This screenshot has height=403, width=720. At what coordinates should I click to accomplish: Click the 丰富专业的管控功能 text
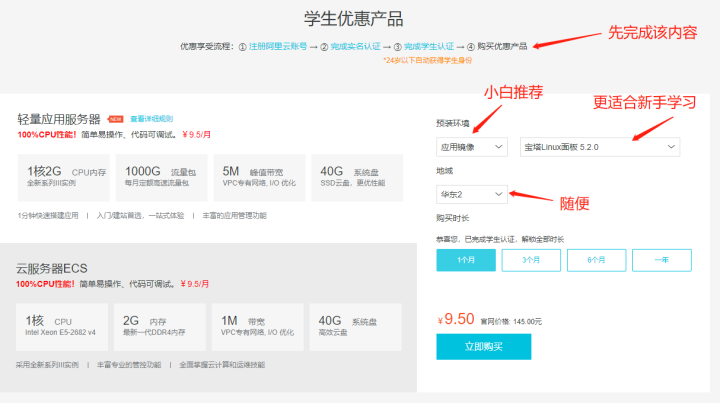[x=129, y=365]
